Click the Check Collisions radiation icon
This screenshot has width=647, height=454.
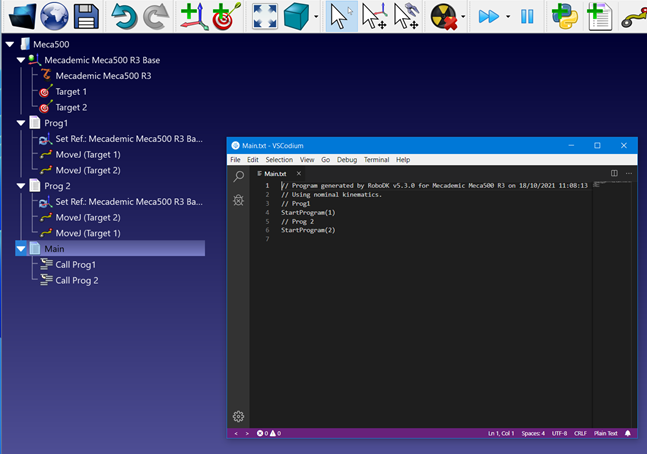tap(443, 16)
